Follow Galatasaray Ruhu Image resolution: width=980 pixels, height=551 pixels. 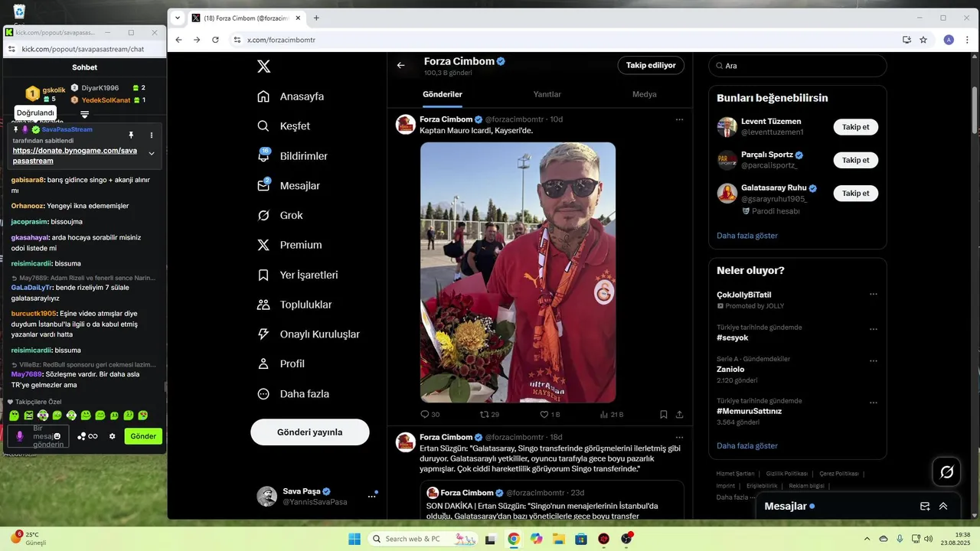click(x=855, y=193)
